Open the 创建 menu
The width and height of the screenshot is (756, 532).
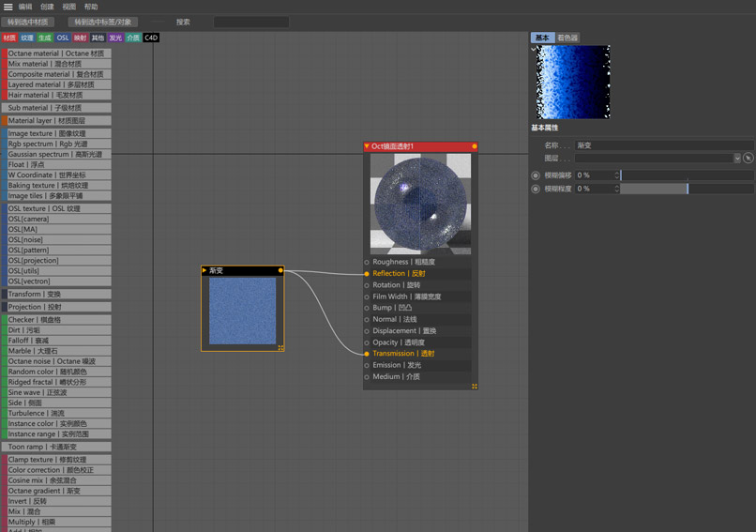point(47,7)
